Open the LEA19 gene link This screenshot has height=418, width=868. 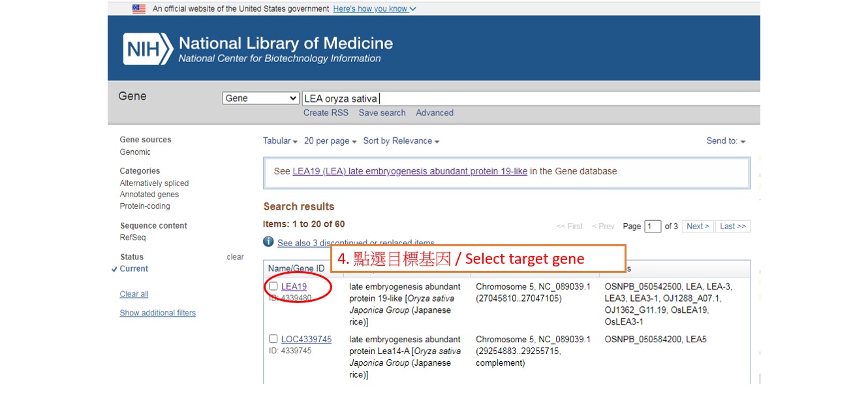[294, 287]
